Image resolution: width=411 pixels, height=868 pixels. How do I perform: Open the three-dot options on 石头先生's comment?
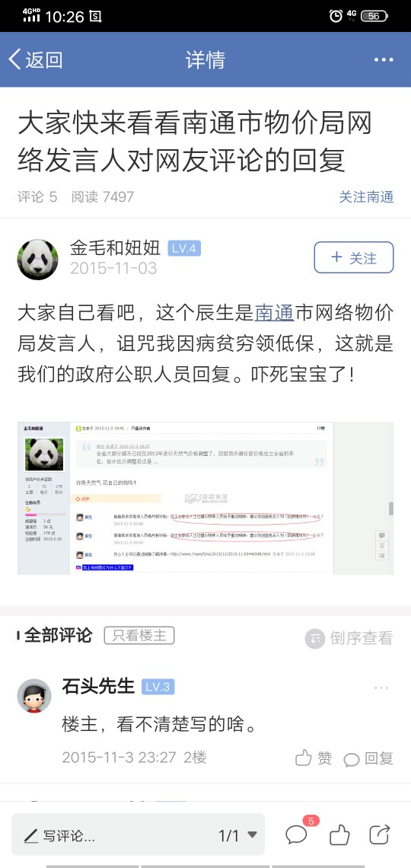[x=381, y=688]
